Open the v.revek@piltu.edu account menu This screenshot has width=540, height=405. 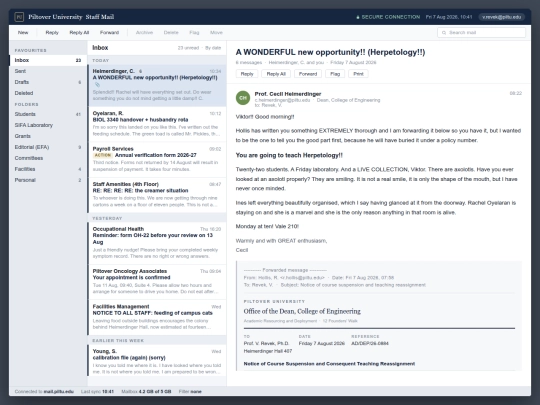[501, 17]
